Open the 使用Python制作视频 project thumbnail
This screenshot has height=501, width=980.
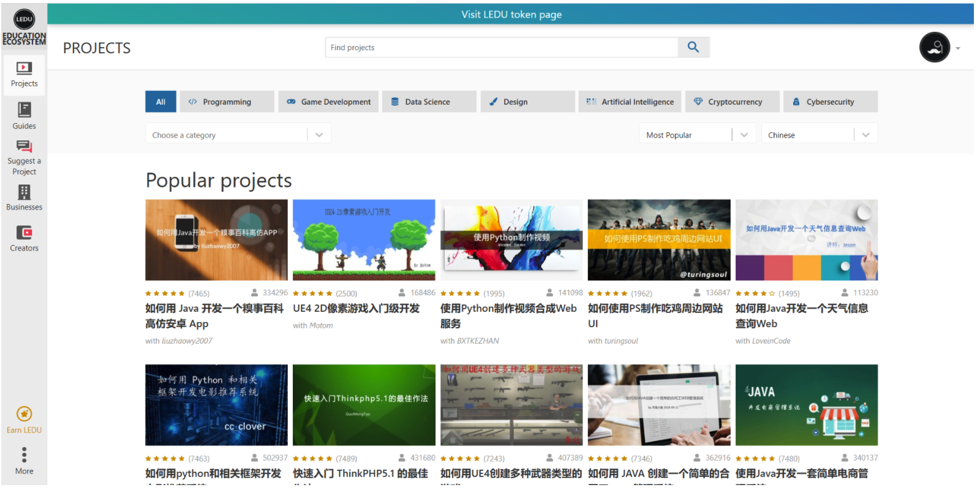[511, 239]
